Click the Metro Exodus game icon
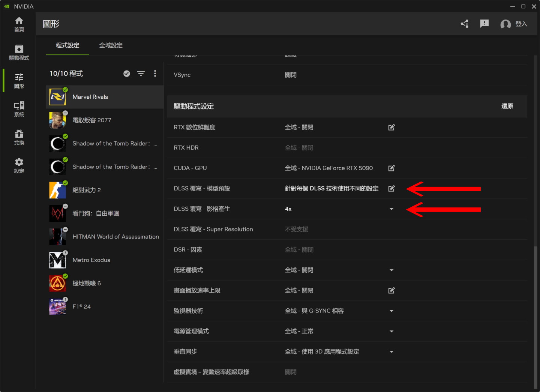The height and width of the screenshot is (392, 540). 58,260
